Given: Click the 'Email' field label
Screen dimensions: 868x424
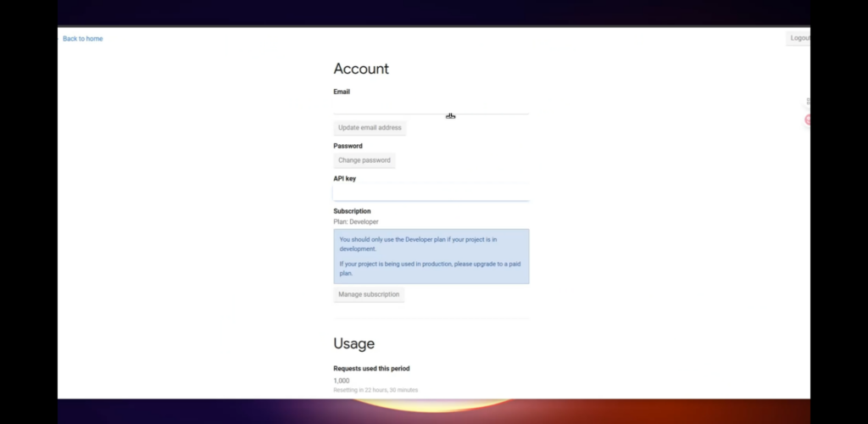Looking at the screenshot, I should pyautogui.click(x=342, y=92).
